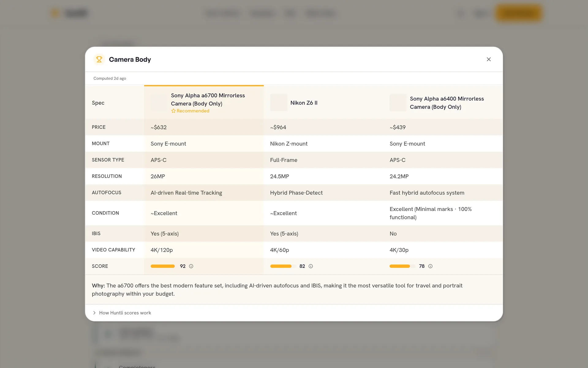
Task: Click the MOUNT row label
Action: [x=101, y=144]
